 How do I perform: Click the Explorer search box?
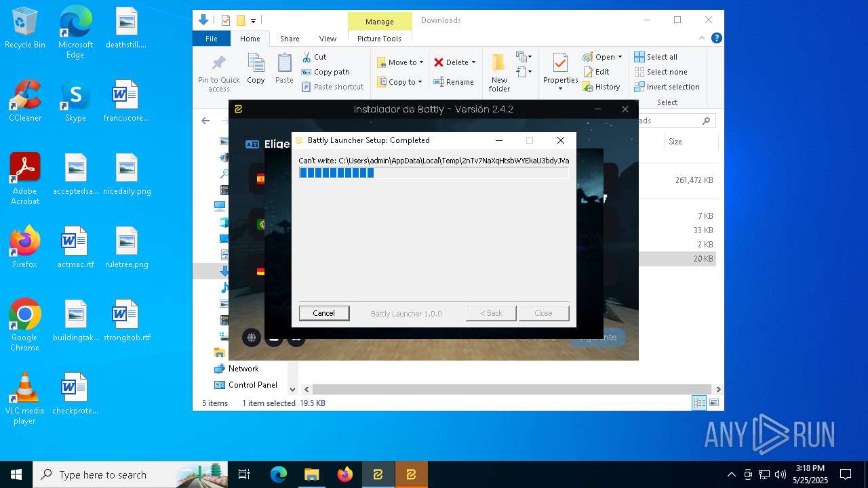pos(677,121)
